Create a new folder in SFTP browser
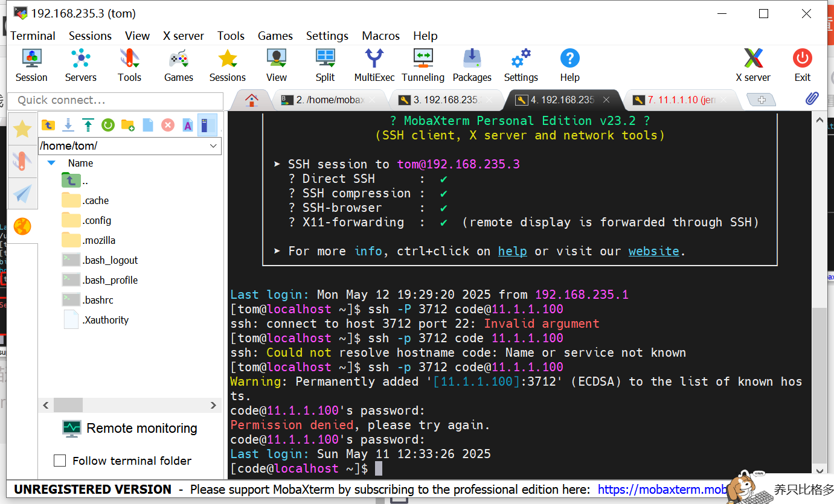 [128, 125]
